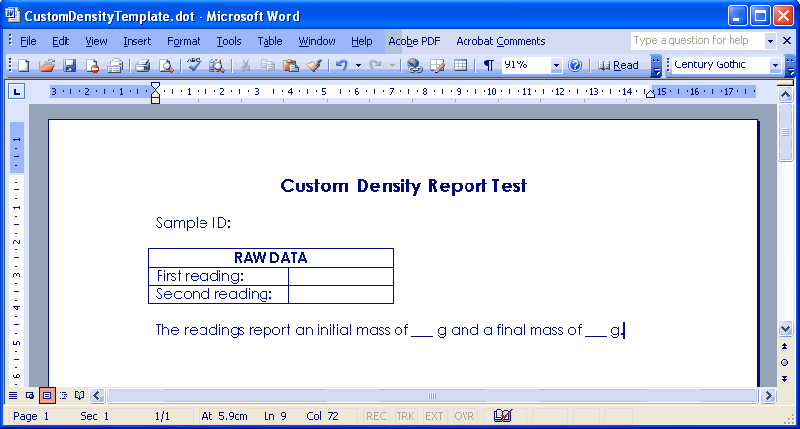The height and width of the screenshot is (429, 800).
Task: Switch to Print Layout view
Action: tap(47, 395)
